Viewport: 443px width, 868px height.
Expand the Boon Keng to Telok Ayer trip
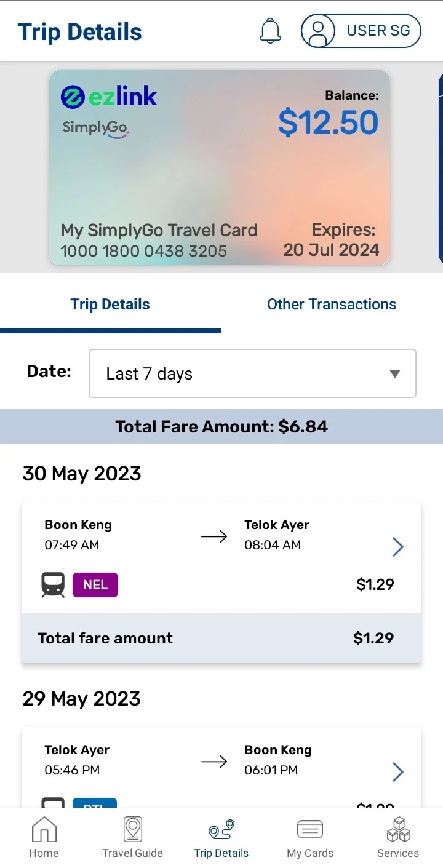[x=397, y=546]
